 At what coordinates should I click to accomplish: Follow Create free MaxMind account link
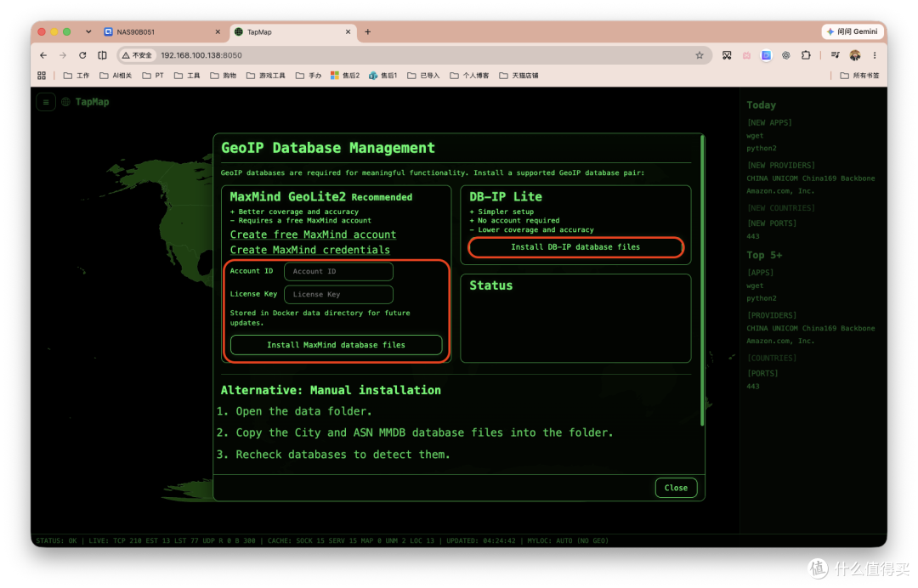pyautogui.click(x=313, y=235)
